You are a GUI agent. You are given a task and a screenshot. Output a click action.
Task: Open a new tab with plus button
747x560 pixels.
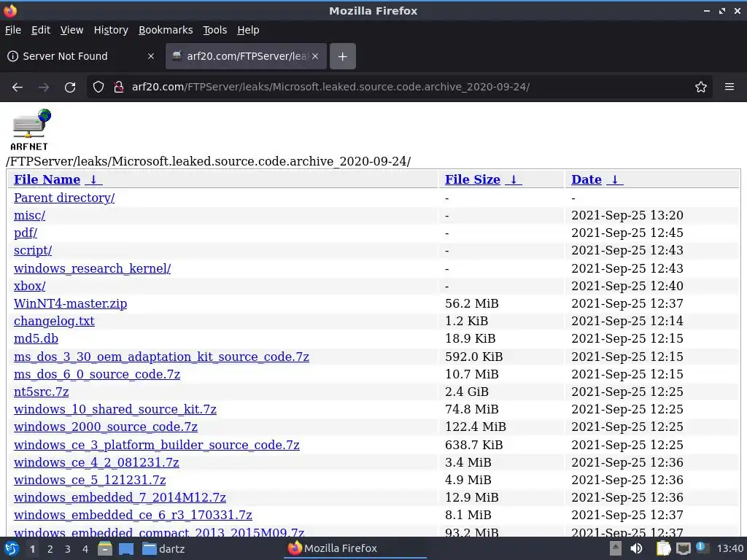coord(343,56)
